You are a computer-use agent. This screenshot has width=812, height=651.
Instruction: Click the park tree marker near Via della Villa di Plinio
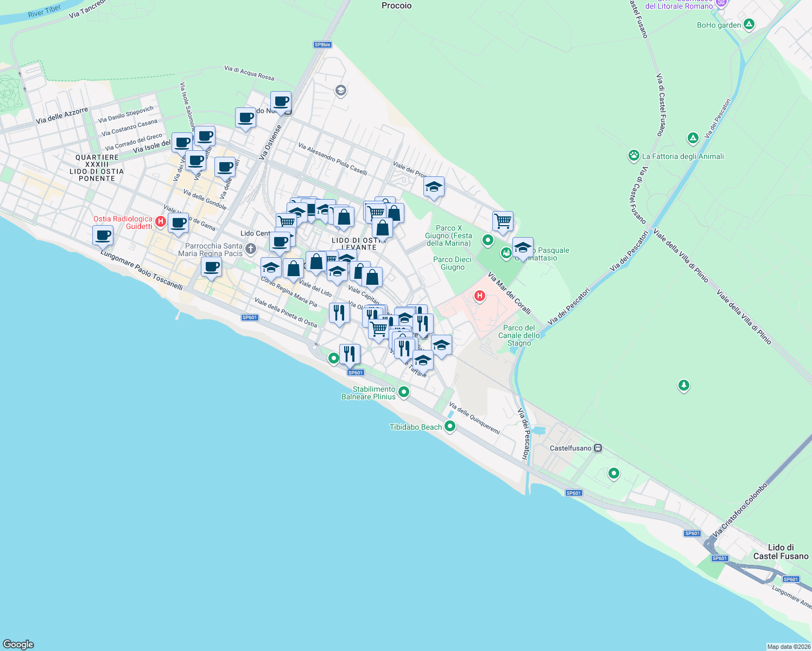[x=683, y=386]
